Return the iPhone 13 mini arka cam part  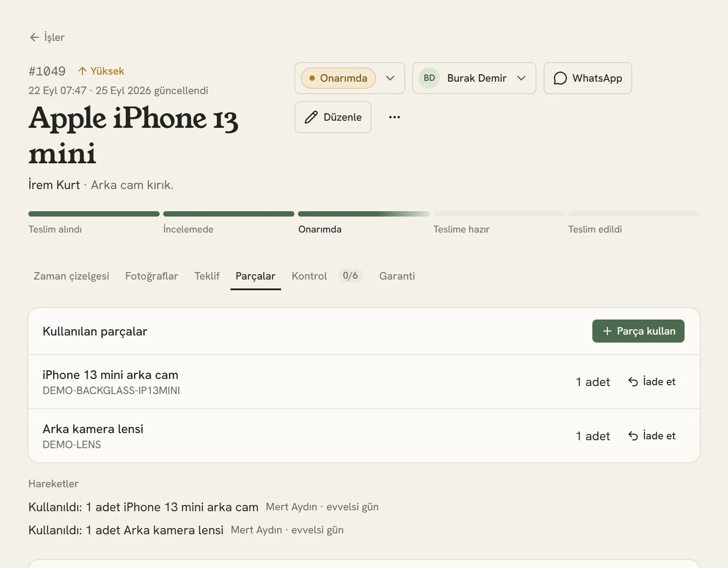tap(652, 382)
